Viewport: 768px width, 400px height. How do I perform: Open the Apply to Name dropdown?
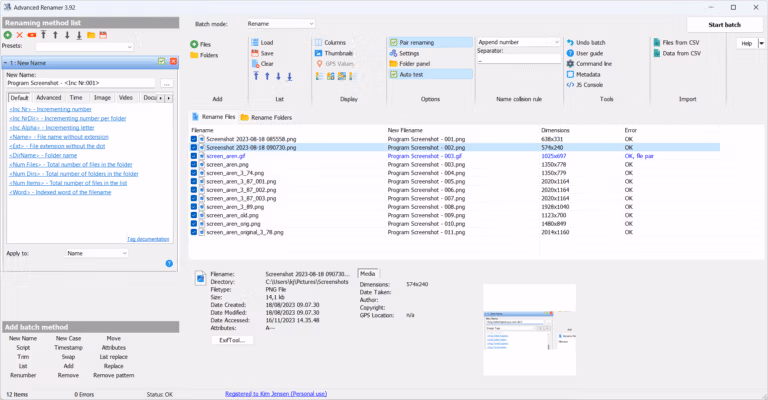[97, 253]
